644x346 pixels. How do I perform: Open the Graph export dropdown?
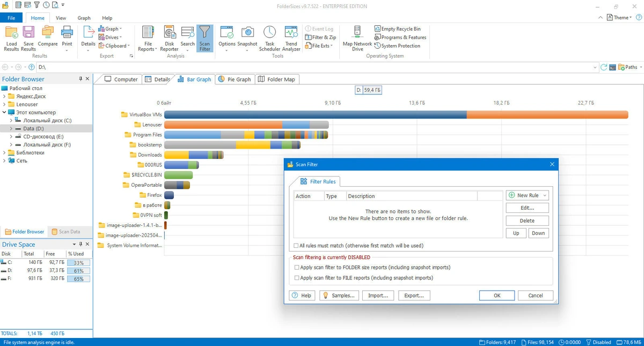(110, 29)
